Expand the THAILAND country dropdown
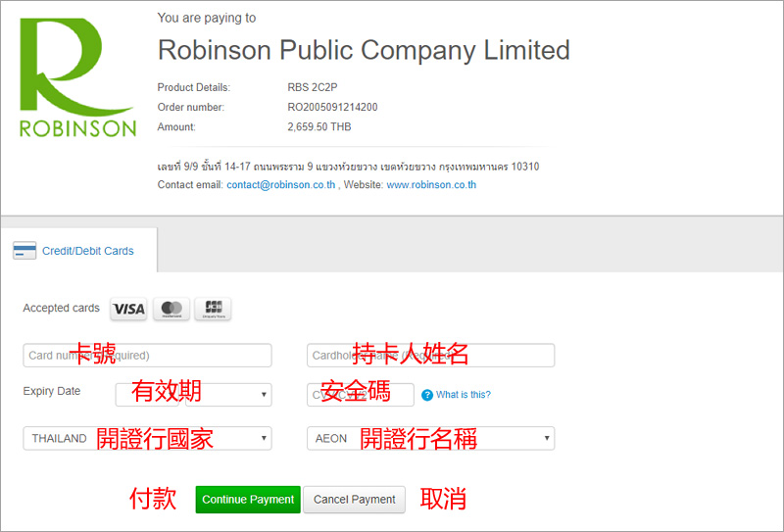The width and height of the screenshot is (784, 532). 147,438
